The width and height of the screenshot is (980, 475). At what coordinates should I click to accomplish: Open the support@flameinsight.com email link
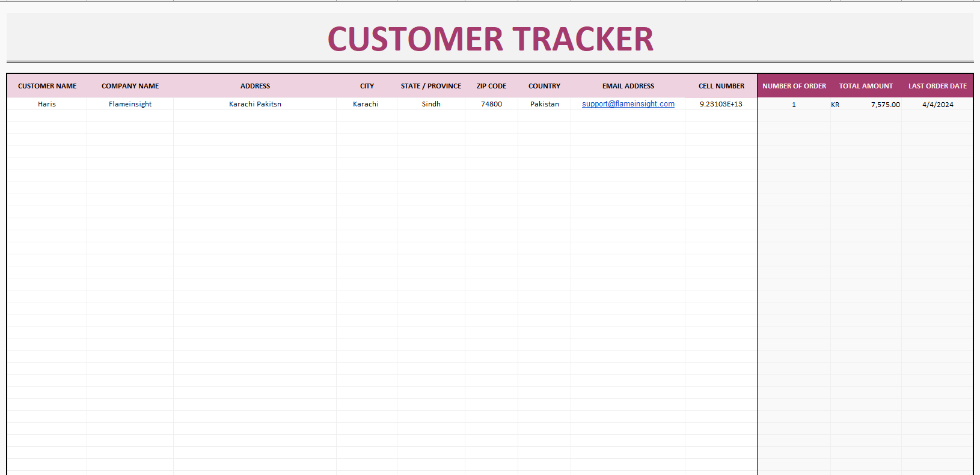tap(628, 104)
